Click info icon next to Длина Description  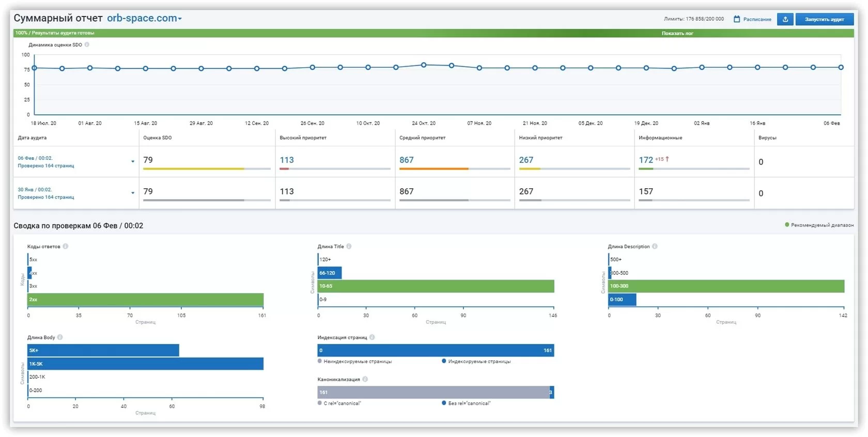click(x=655, y=246)
